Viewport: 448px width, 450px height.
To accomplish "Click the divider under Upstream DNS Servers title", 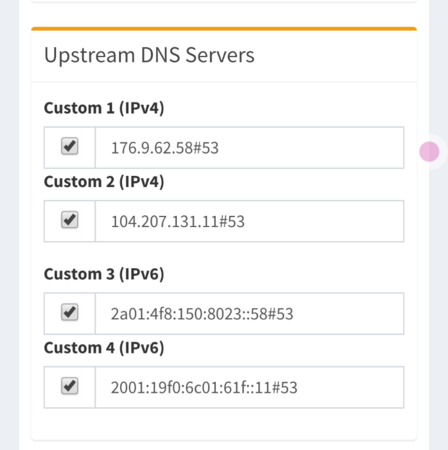I will (x=224, y=82).
